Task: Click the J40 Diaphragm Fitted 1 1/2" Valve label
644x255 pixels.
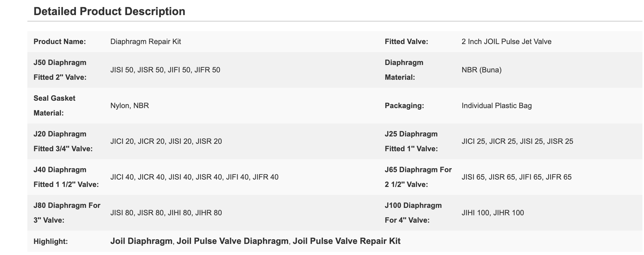Action: [x=66, y=177]
